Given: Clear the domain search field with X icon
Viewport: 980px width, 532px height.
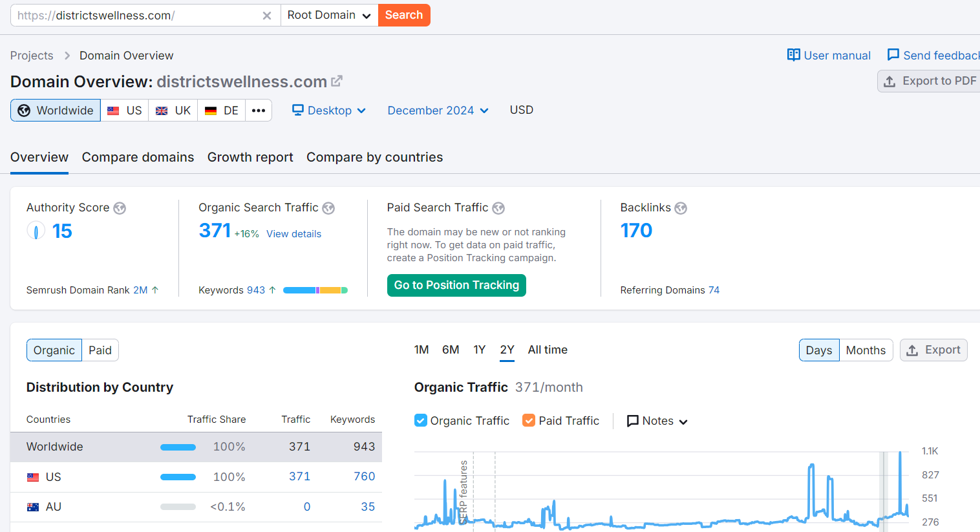Looking at the screenshot, I should tap(266, 16).
